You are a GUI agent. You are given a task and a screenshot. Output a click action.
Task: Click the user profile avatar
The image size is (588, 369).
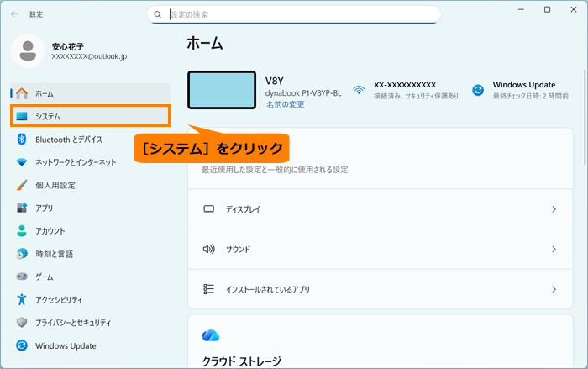[28, 50]
